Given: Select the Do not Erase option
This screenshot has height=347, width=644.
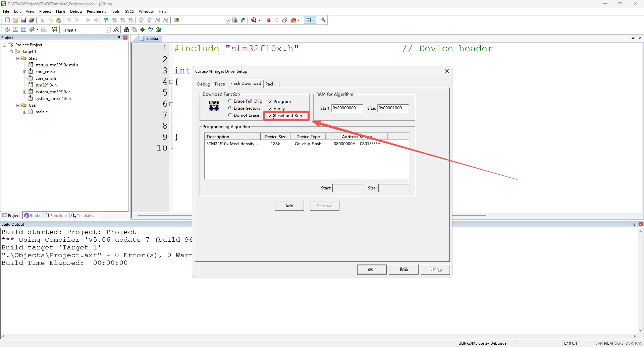Looking at the screenshot, I should (230, 115).
